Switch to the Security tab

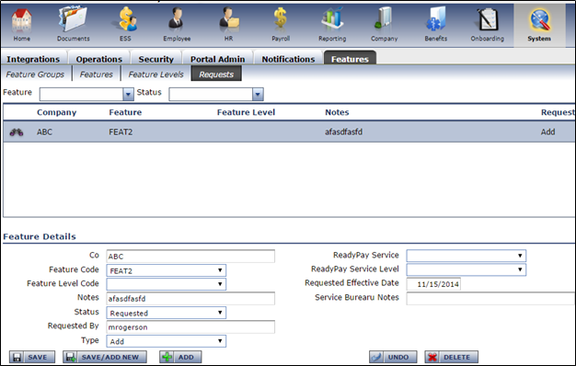[x=156, y=59]
